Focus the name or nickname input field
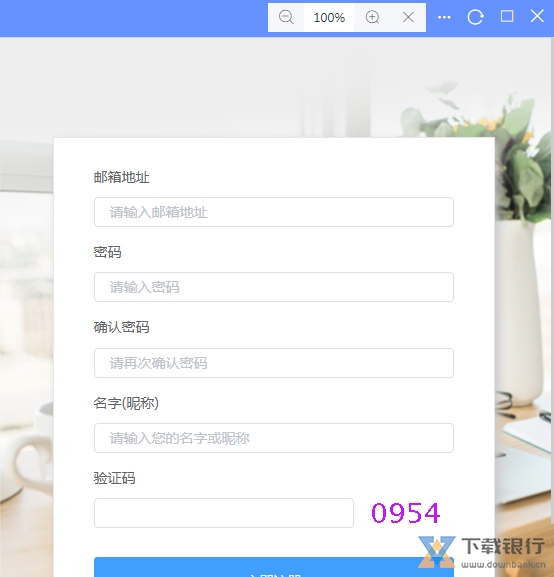Viewport: 554px width, 577px height. point(274,438)
